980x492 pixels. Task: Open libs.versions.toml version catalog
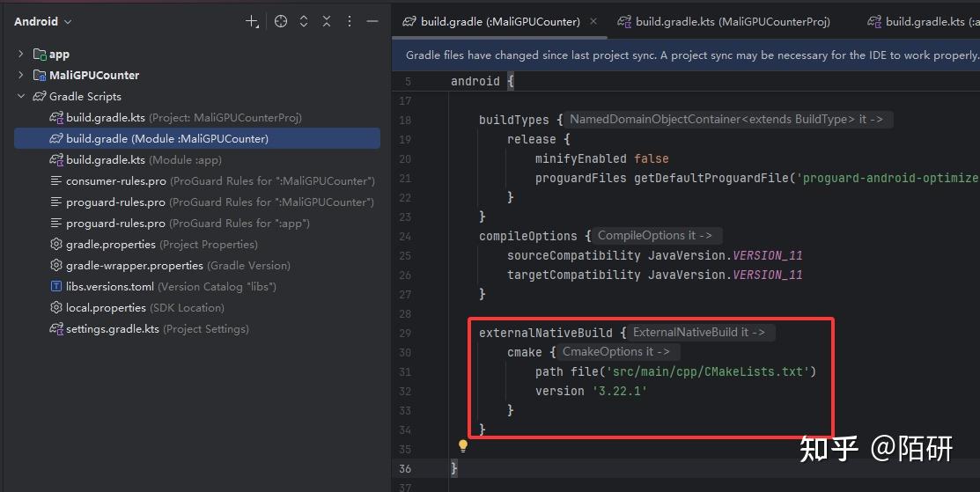coord(163,287)
